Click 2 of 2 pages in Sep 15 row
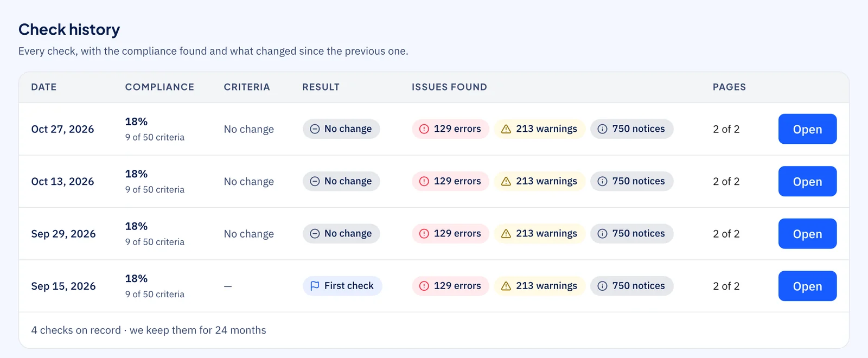The image size is (868, 358). [x=726, y=286]
